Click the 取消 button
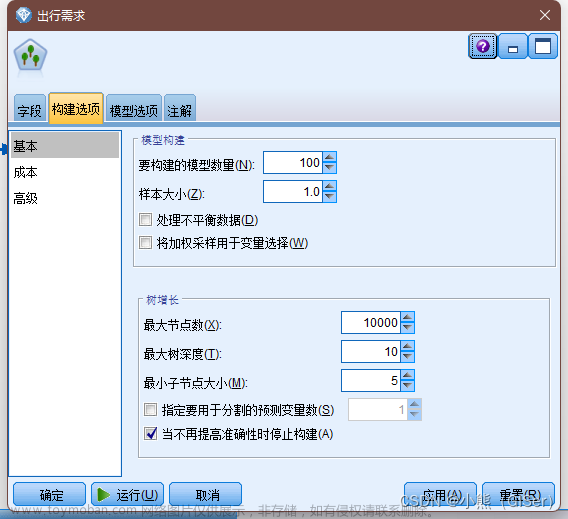Viewport: 568px width, 519px height. (x=205, y=494)
